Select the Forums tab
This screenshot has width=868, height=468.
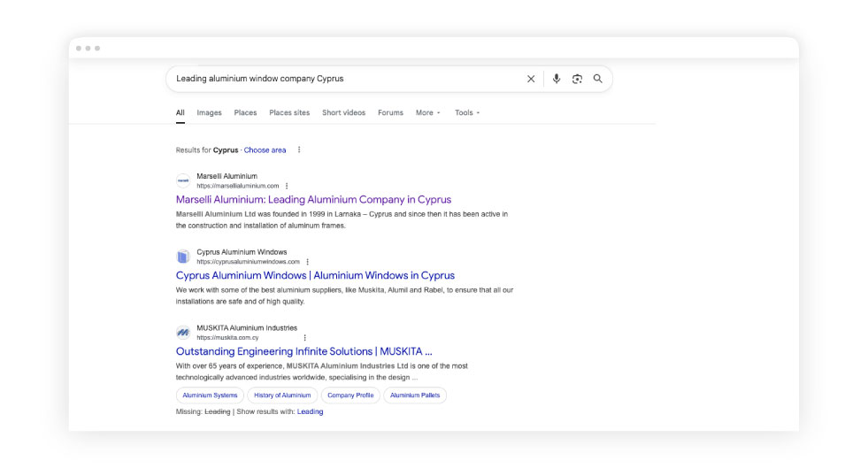(390, 113)
